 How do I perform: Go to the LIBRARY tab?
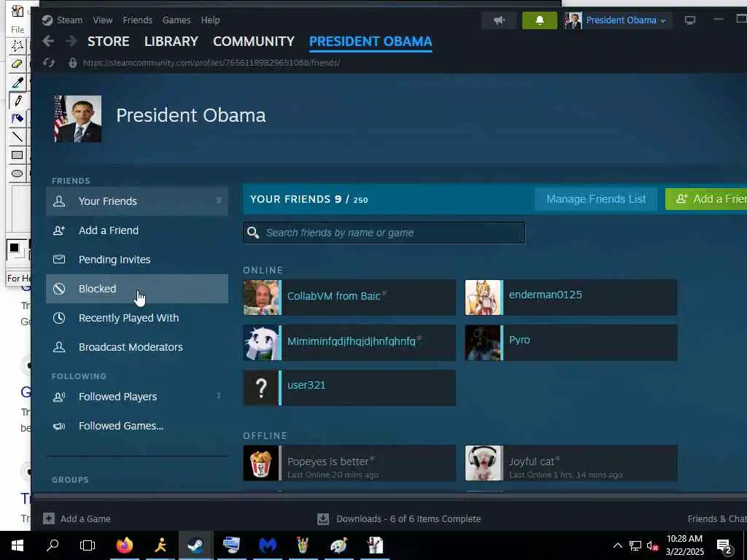click(x=171, y=42)
